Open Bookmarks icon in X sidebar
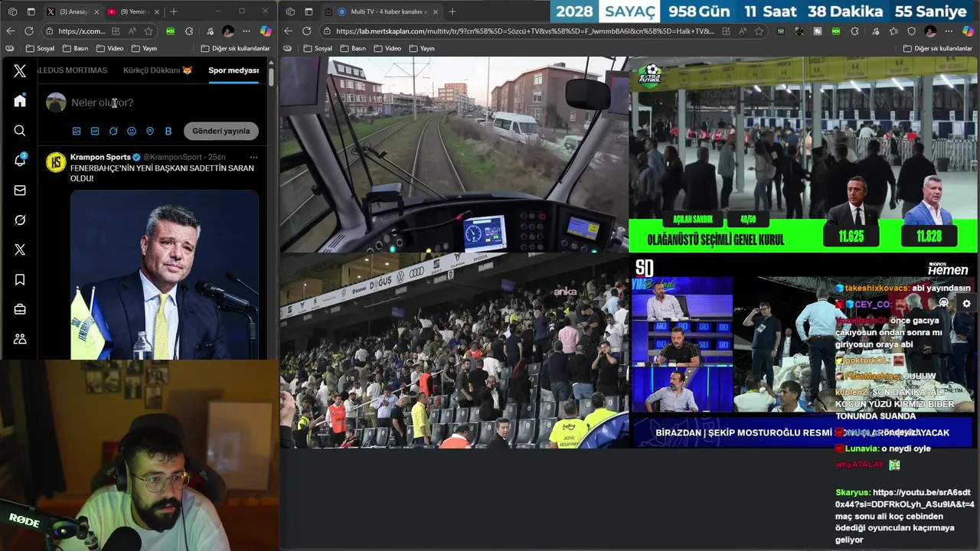Image resolution: width=980 pixels, height=551 pixels. coord(20,280)
